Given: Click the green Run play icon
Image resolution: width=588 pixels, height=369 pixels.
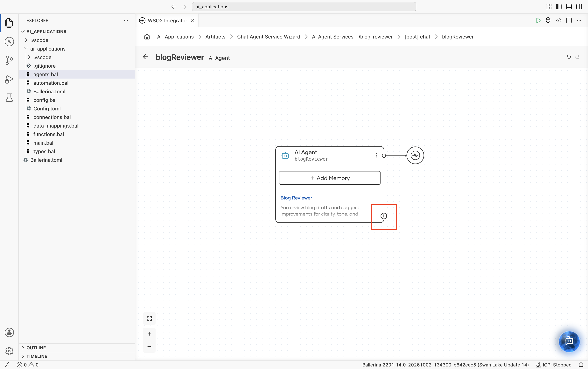Looking at the screenshot, I should click(538, 20).
